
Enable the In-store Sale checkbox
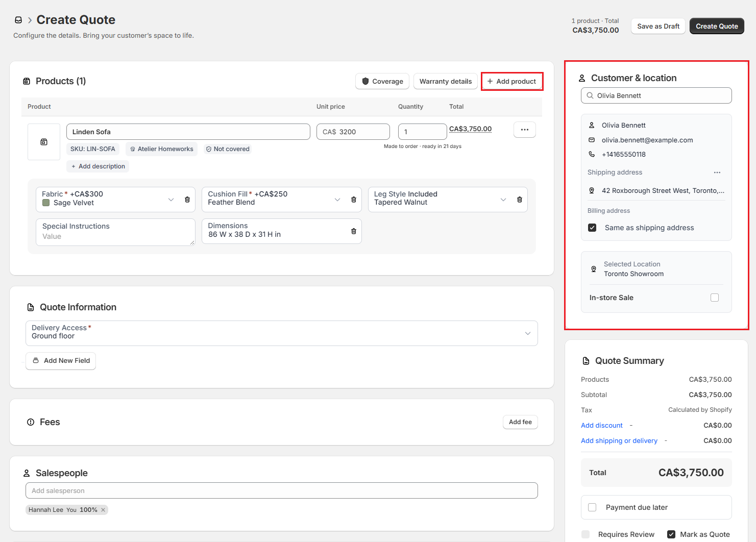point(715,298)
